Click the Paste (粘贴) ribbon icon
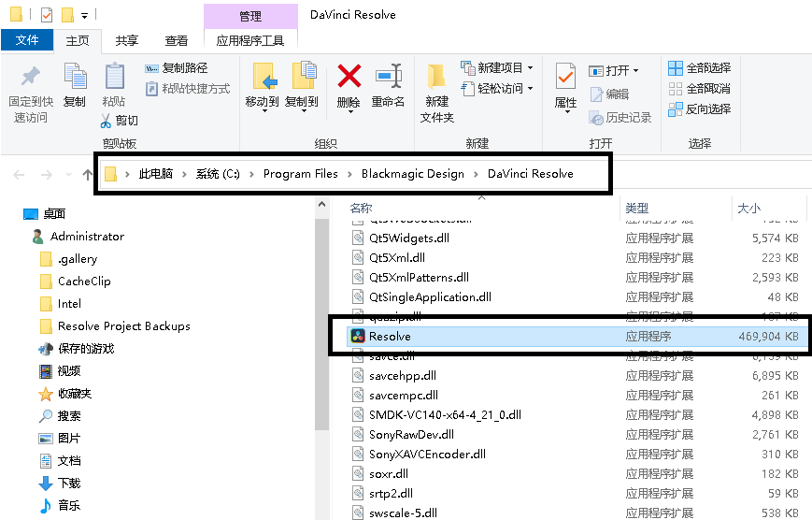The height and width of the screenshot is (520, 812). click(114, 76)
